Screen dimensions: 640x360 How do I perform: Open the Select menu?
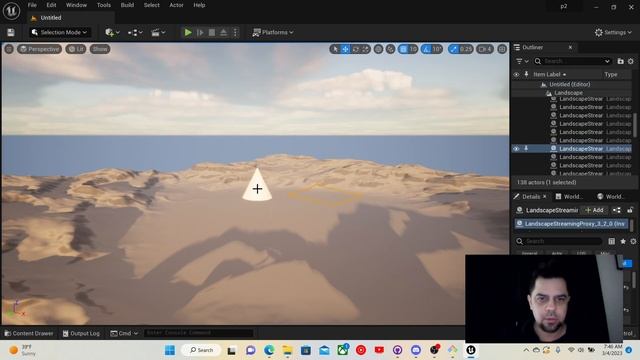(x=151, y=5)
